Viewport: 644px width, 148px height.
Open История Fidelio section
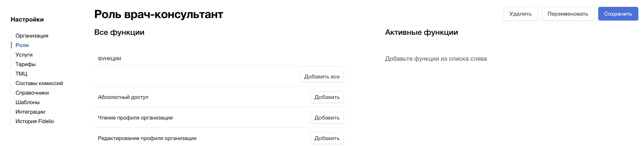point(35,121)
